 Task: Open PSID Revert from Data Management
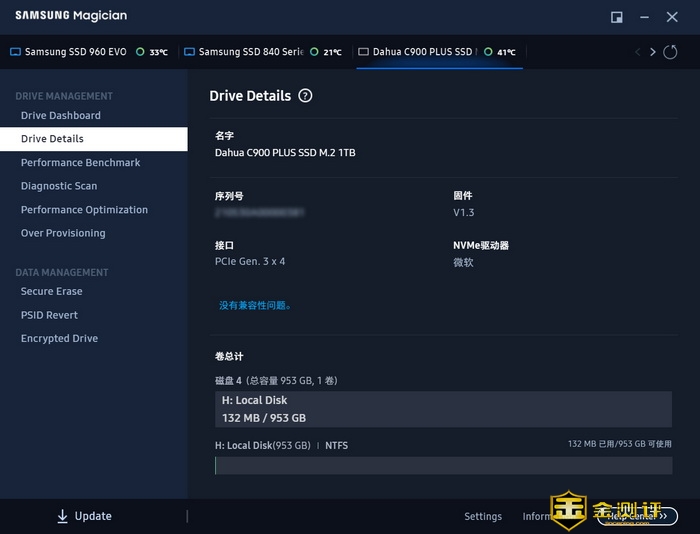click(49, 315)
